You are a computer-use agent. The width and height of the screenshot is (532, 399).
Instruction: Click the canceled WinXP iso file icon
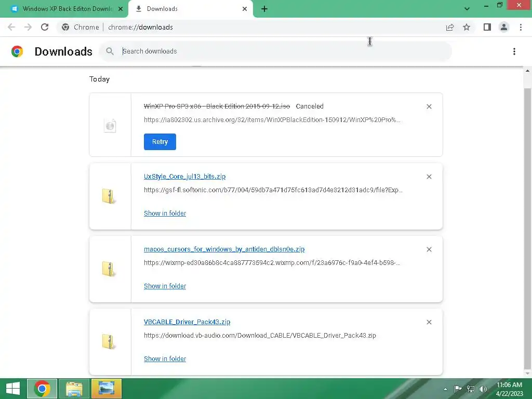point(110,126)
